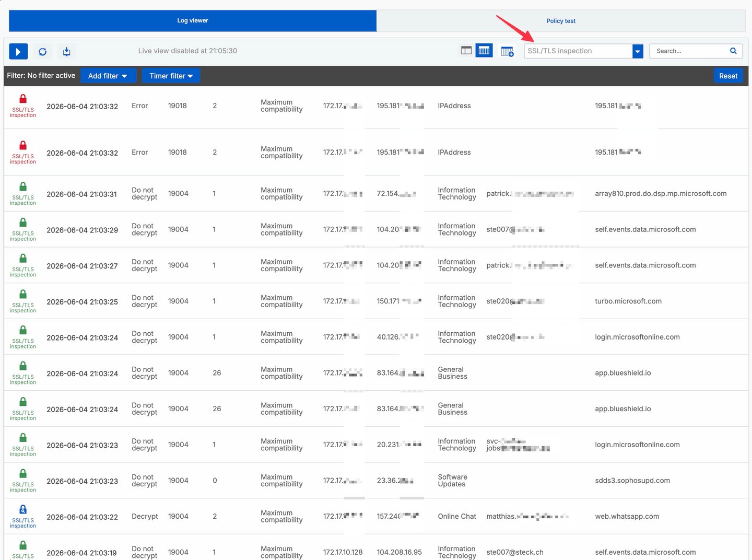
Task: Select web.whatsapp.com domain cell
Action: tap(627, 516)
